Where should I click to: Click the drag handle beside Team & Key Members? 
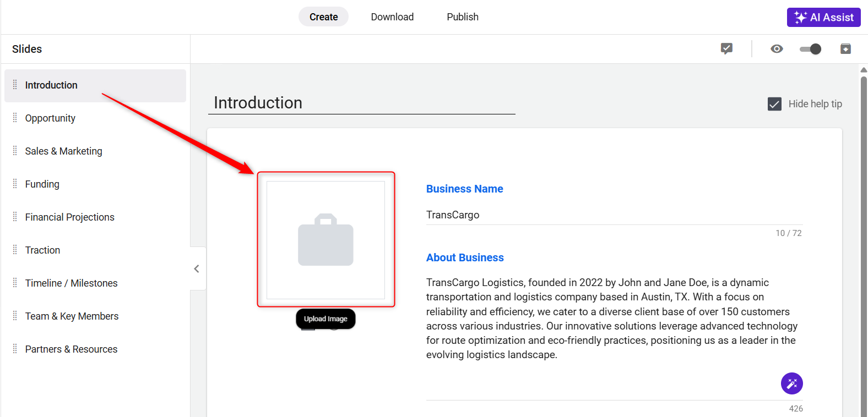(x=15, y=316)
